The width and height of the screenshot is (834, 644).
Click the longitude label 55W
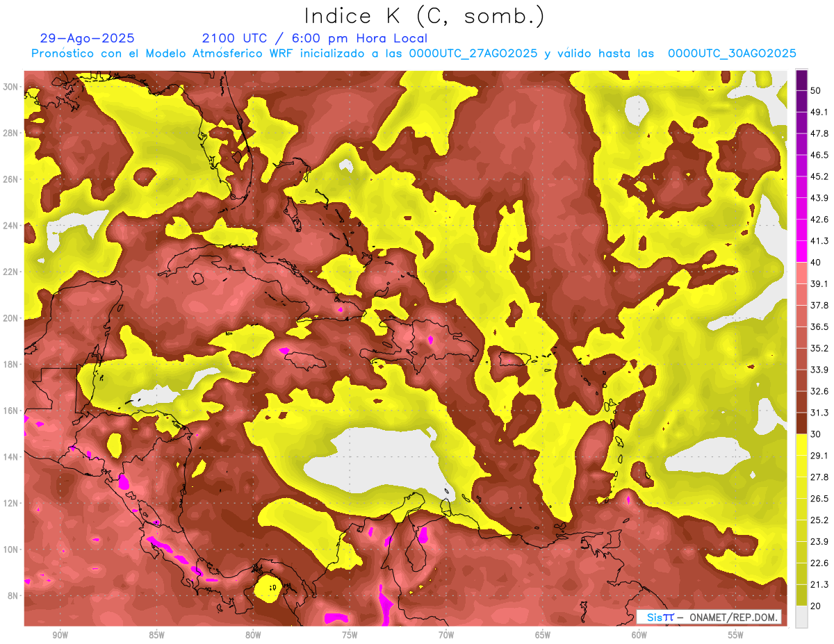(736, 635)
